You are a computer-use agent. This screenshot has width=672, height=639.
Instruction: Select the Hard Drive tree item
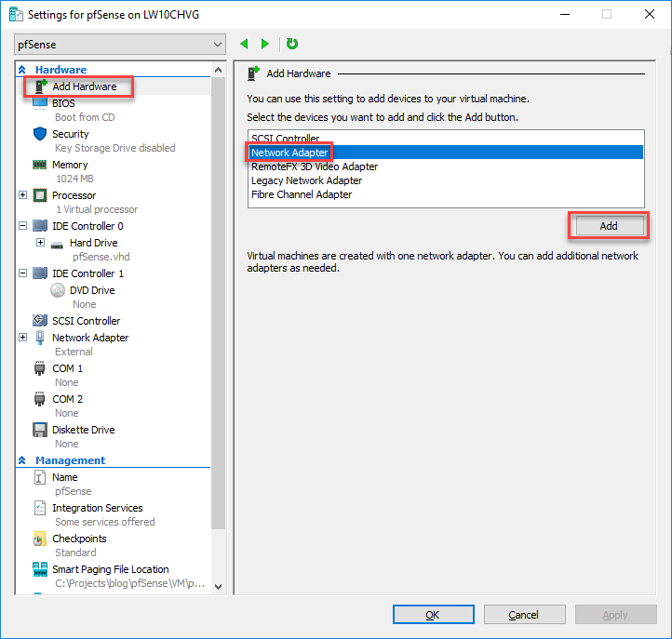[93, 243]
